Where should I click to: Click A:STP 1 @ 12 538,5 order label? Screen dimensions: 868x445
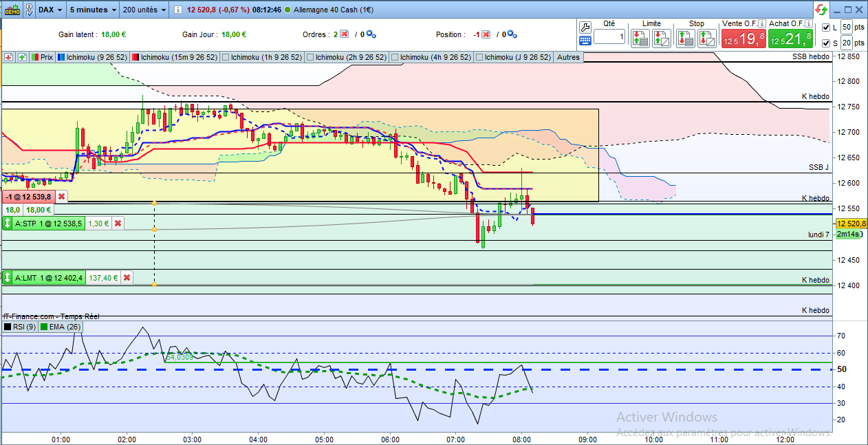tap(49, 224)
